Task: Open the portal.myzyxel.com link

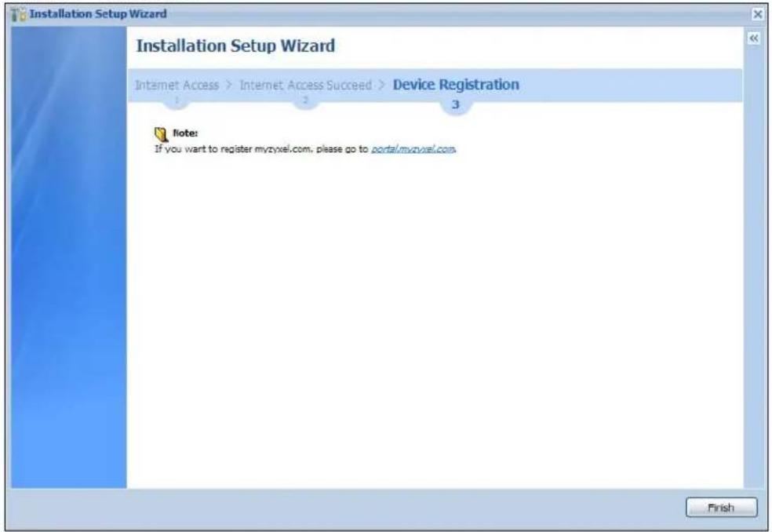Action: (413, 149)
